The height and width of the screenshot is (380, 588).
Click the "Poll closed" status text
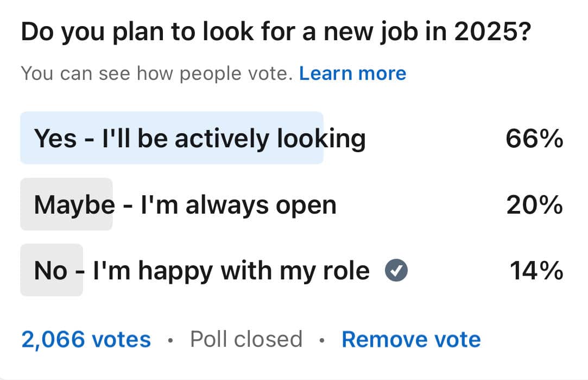coord(246,339)
